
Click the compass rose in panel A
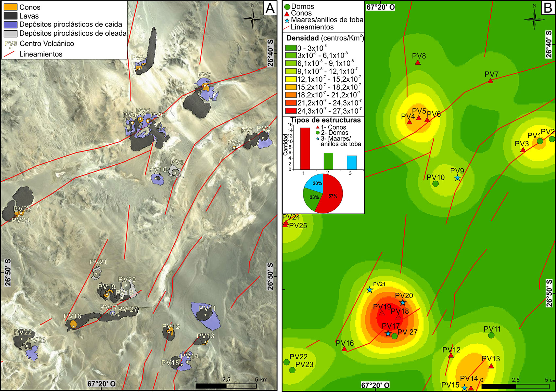click(253, 18)
